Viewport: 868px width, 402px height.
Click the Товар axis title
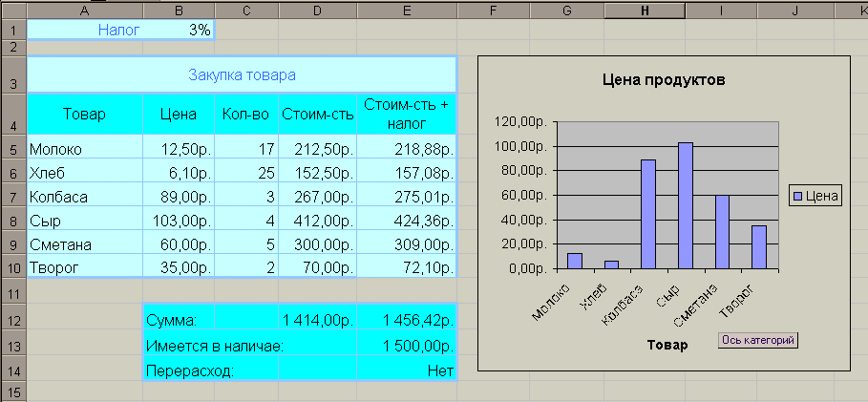click(x=667, y=346)
